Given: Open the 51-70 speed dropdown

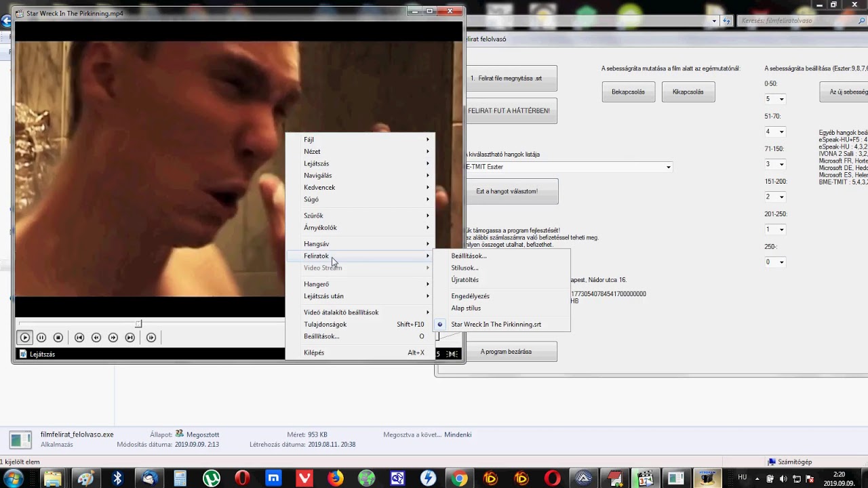Looking at the screenshot, I should coord(781,132).
